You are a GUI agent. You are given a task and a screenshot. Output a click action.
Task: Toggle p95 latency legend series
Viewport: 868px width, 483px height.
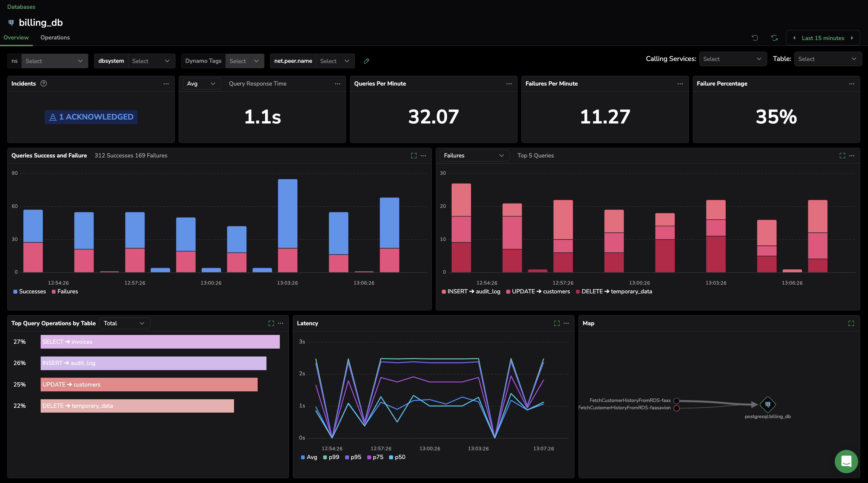click(x=353, y=458)
